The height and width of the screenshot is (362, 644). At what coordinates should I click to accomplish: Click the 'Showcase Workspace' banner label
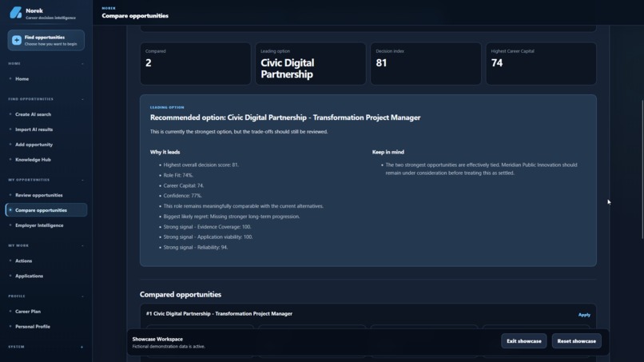(157, 339)
